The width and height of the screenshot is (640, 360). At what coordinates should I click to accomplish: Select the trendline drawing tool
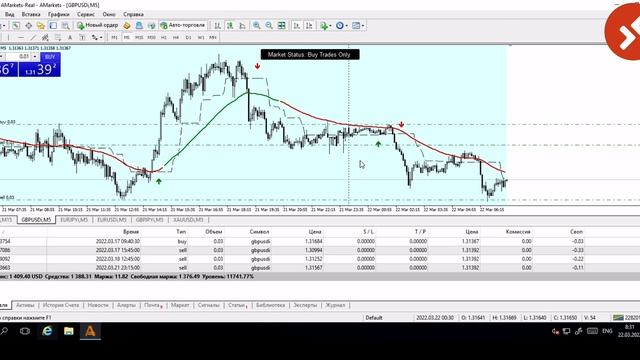click(x=33, y=38)
